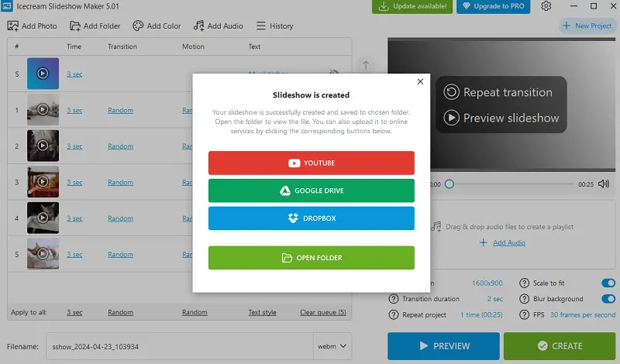
Task: Click Random transition in Apply to all row
Action: pyautogui.click(x=120, y=312)
